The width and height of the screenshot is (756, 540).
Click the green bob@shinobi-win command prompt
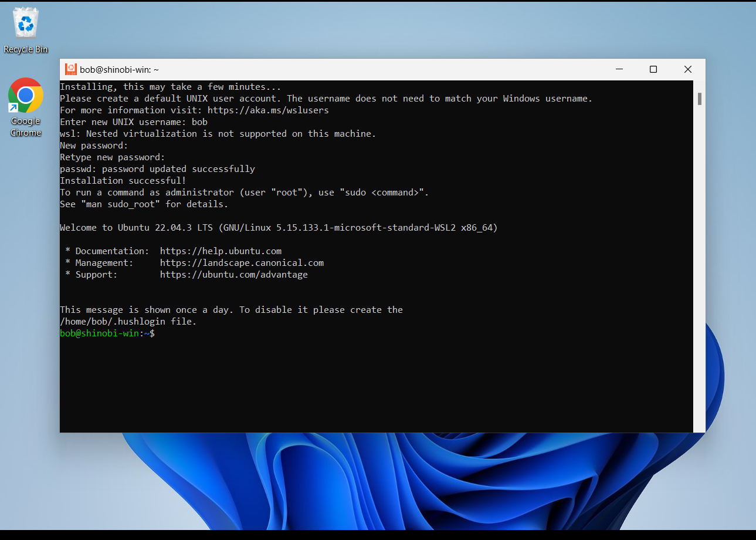99,333
